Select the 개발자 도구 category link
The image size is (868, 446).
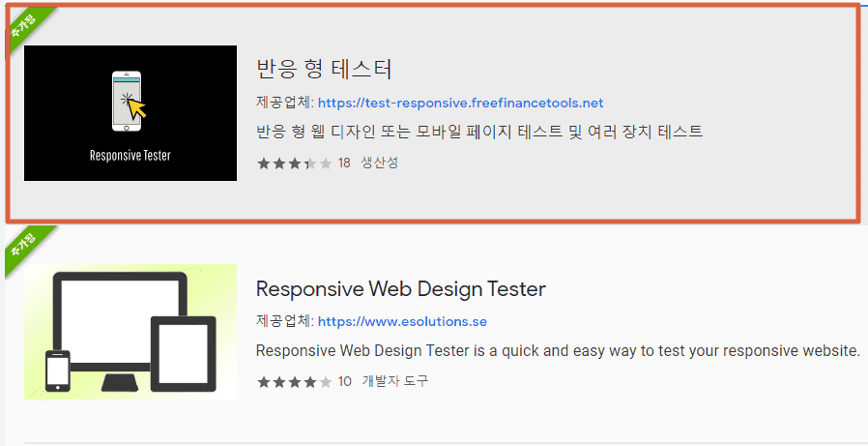point(394,381)
